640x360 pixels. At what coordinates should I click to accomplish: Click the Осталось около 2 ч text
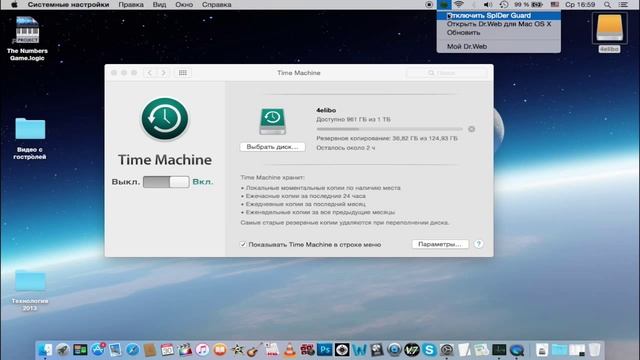coord(345,148)
